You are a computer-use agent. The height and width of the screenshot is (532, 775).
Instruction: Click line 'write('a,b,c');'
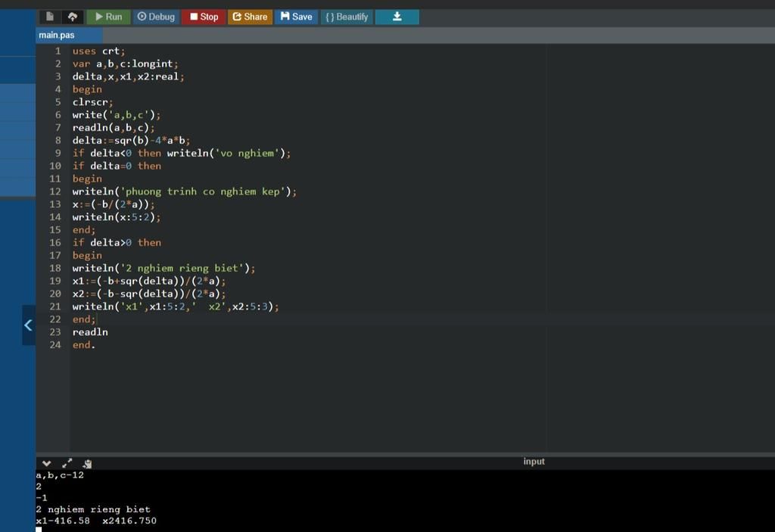[x=116, y=115]
